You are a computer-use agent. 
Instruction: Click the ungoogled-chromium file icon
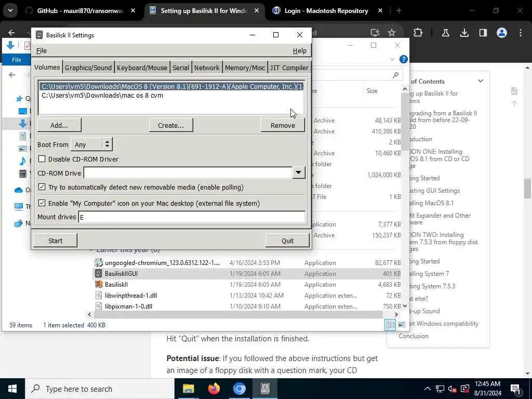(x=98, y=262)
